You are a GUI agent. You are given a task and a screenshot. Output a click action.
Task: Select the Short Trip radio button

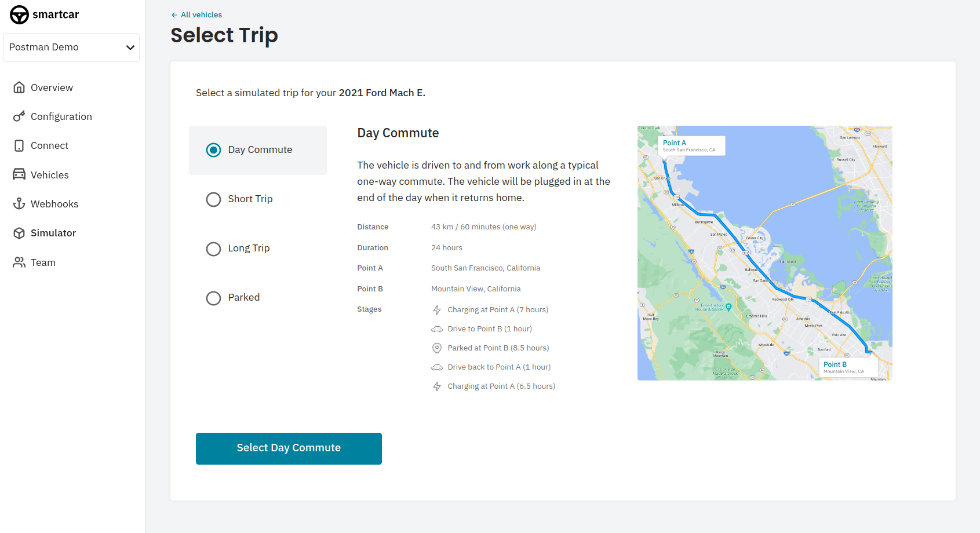point(213,199)
